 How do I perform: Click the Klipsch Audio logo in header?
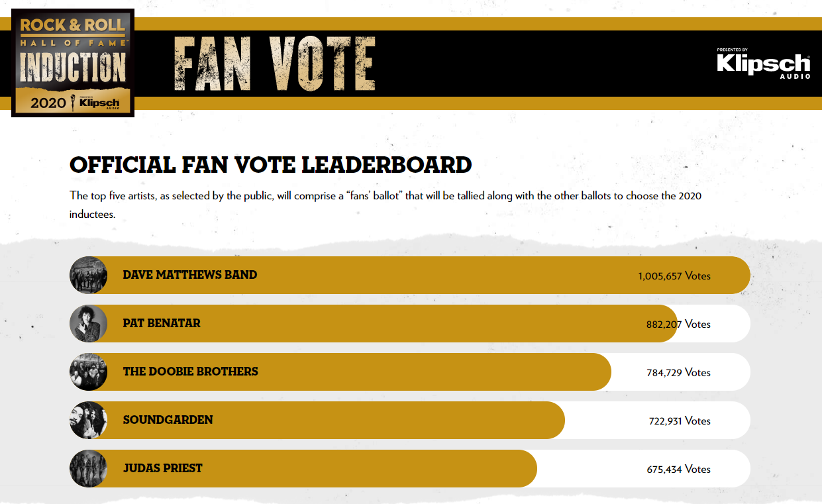[x=763, y=64]
